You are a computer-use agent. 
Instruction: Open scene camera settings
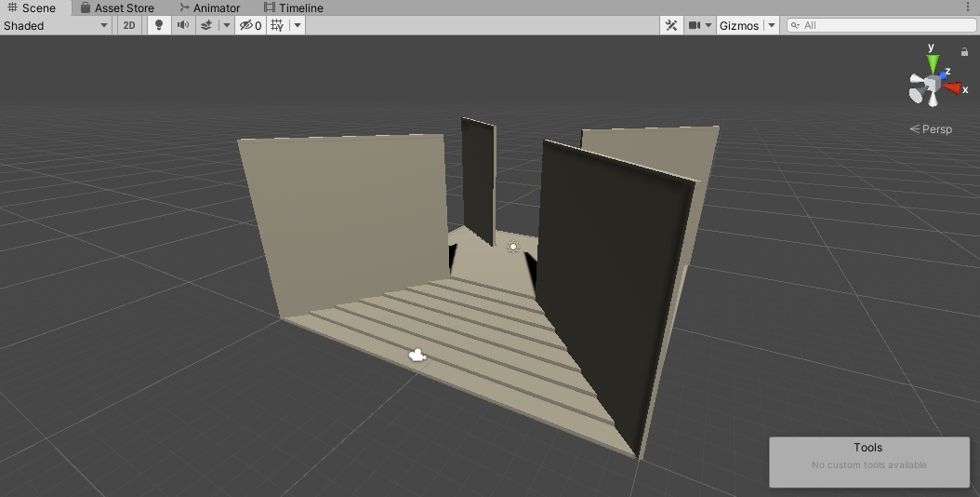click(x=695, y=25)
